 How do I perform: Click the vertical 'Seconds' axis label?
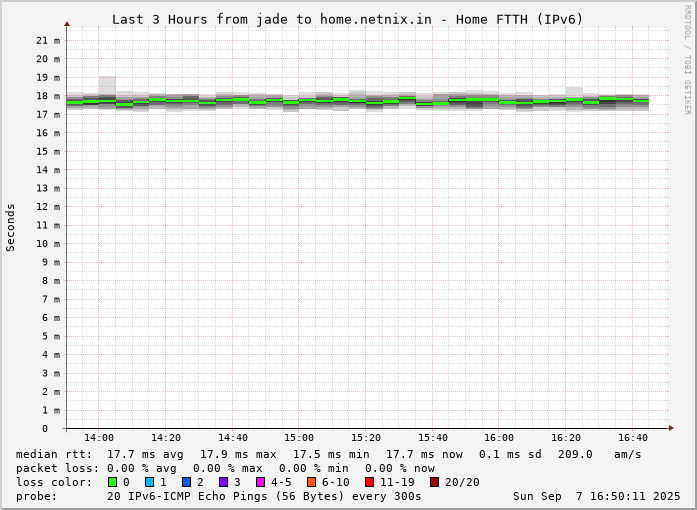[10, 228]
